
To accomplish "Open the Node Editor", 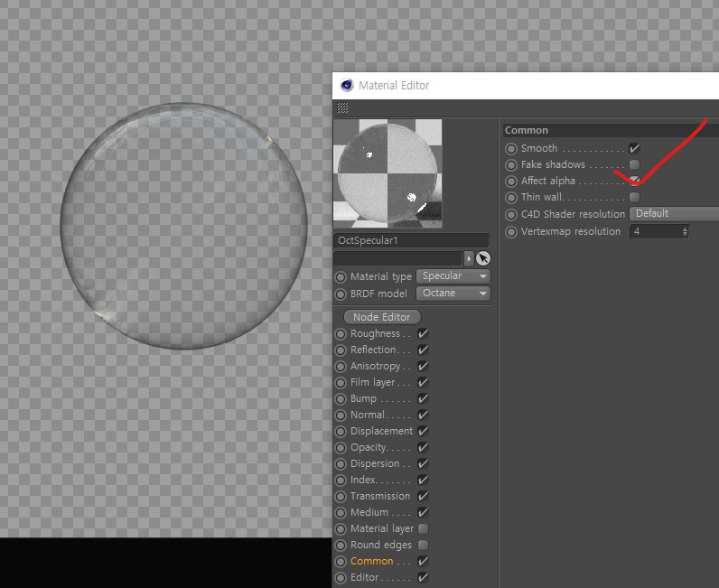I will point(382,317).
